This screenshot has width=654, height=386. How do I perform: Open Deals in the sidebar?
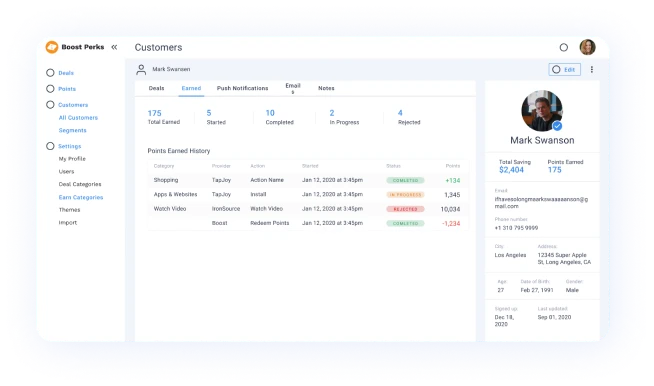66,73
